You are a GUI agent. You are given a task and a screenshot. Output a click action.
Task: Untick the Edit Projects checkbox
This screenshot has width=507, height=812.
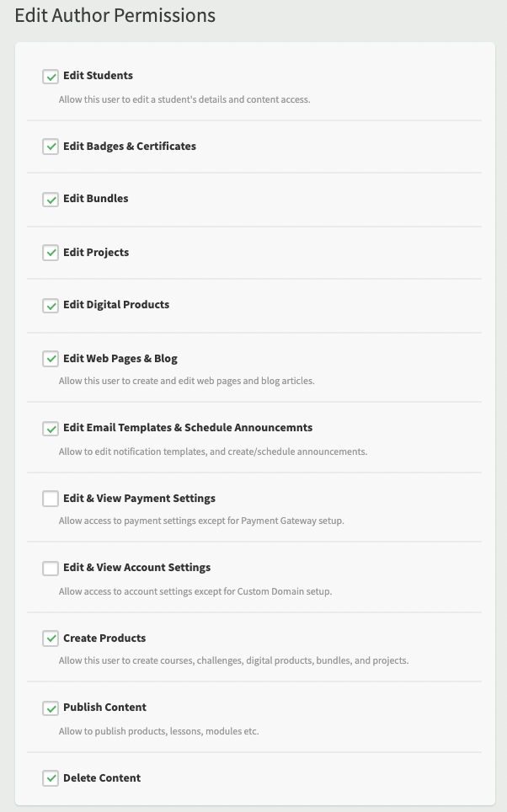coord(51,253)
